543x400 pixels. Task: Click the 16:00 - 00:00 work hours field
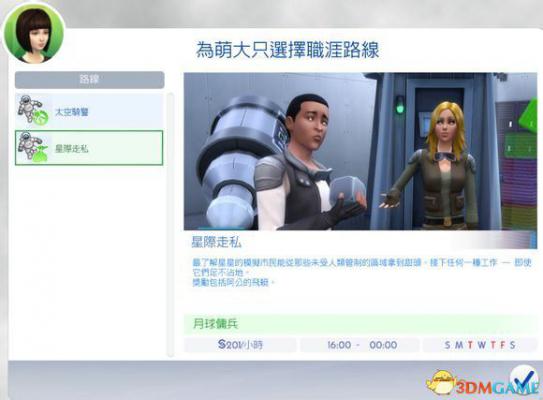[x=360, y=345]
